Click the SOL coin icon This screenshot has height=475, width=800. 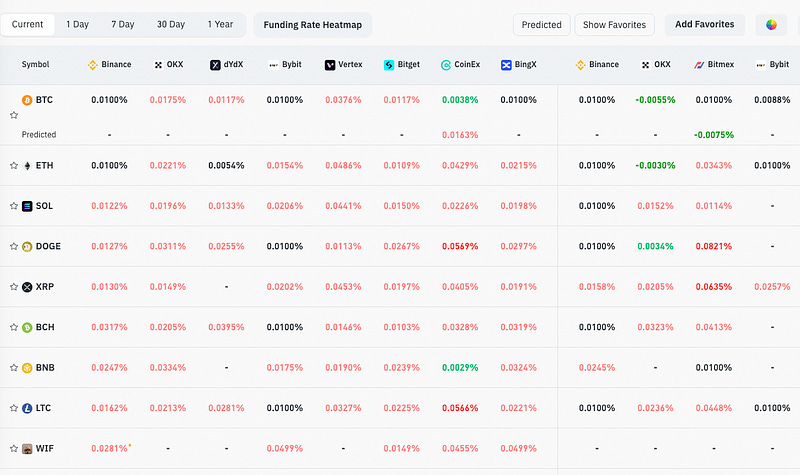click(x=27, y=206)
